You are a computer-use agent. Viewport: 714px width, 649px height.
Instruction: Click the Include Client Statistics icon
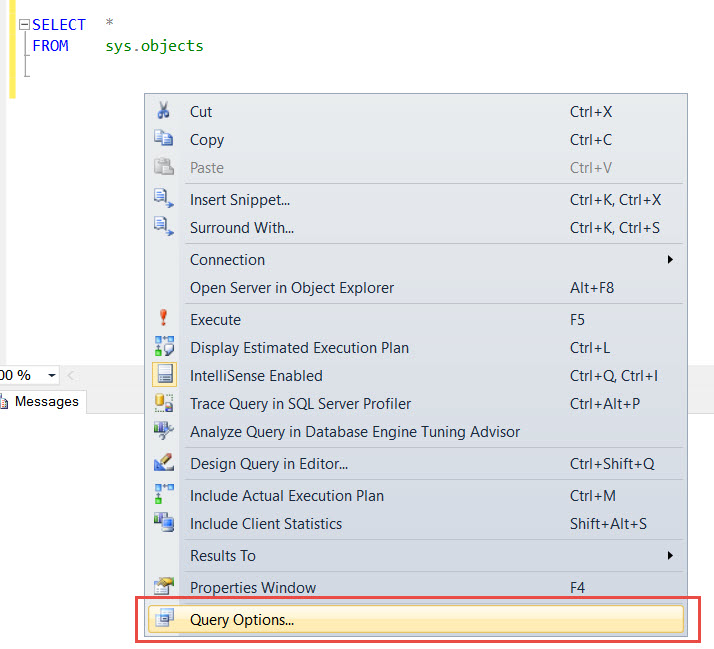(164, 522)
